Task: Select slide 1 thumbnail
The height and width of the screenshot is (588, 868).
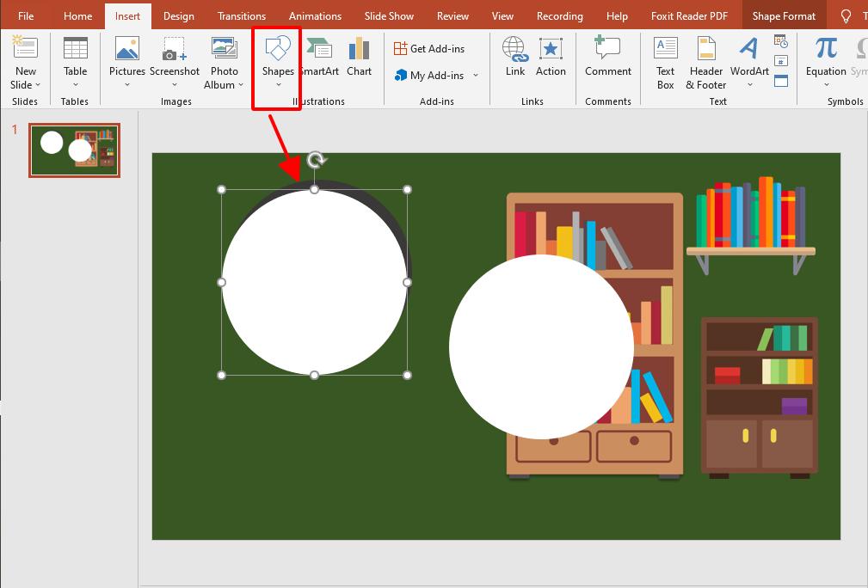Action: click(74, 150)
